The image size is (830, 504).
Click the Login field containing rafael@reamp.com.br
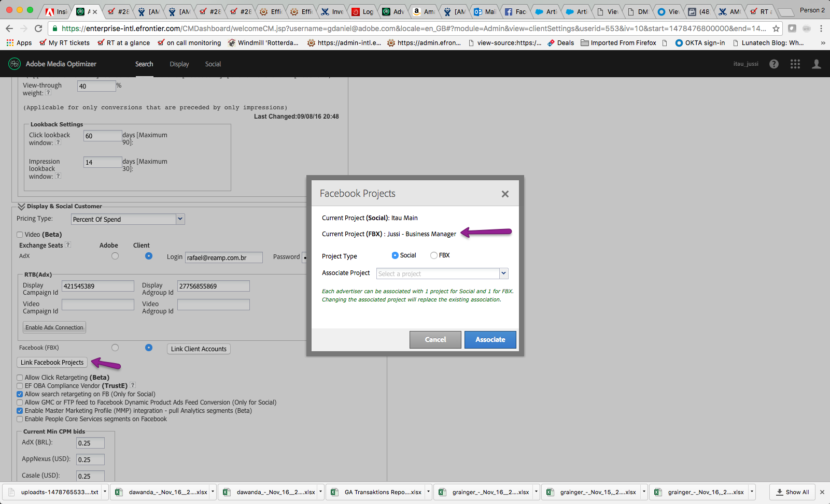point(223,257)
